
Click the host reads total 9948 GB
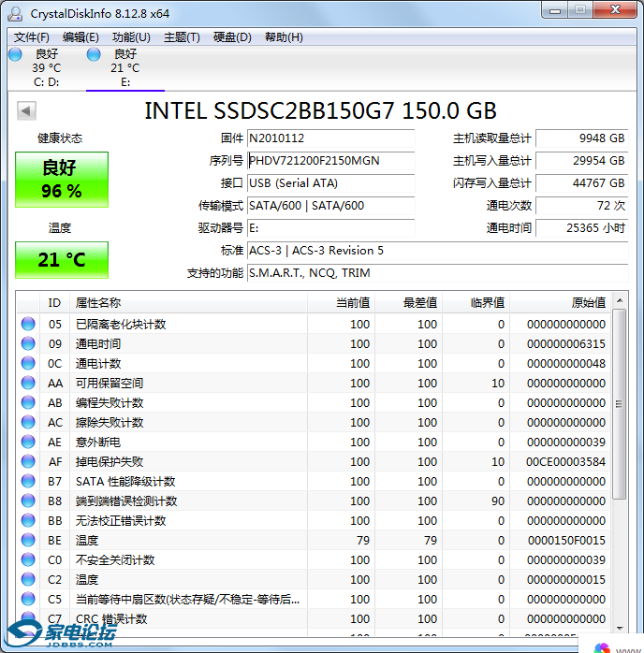pos(581,138)
